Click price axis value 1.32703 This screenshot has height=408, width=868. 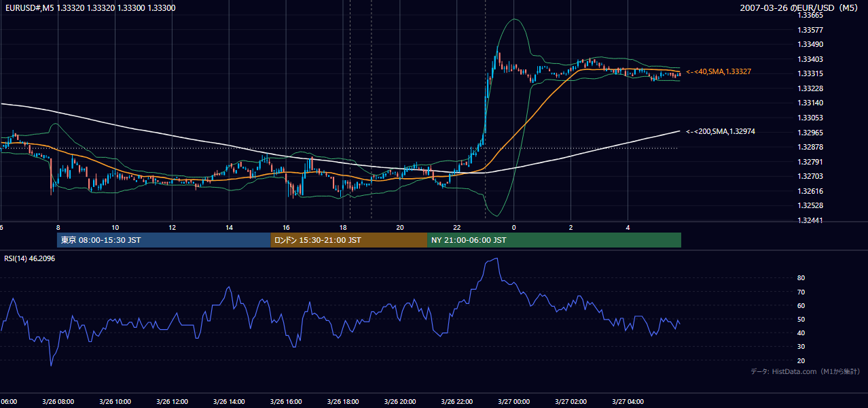[x=810, y=176]
